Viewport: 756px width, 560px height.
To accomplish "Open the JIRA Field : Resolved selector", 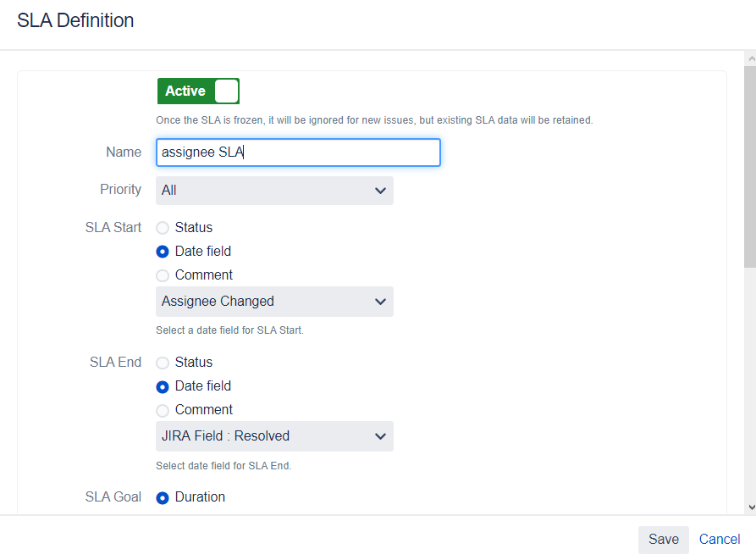I will tap(274, 436).
